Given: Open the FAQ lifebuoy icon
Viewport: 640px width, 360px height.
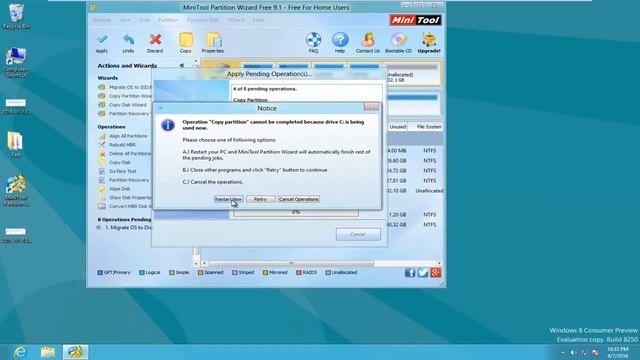Looking at the screenshot, I should pyautogui.click(x=313, y=40).
